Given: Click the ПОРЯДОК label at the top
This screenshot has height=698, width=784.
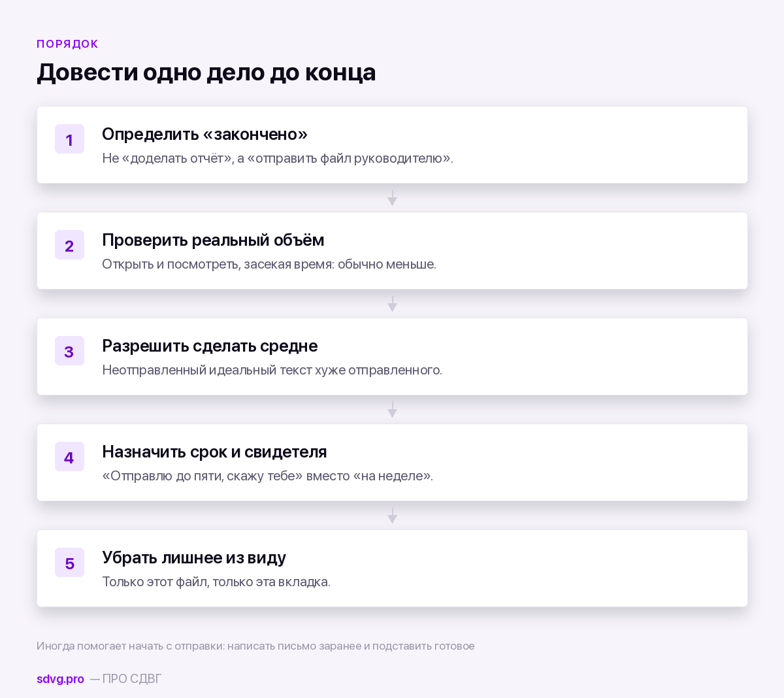Looking at the screenshot, I should point(67,44).
